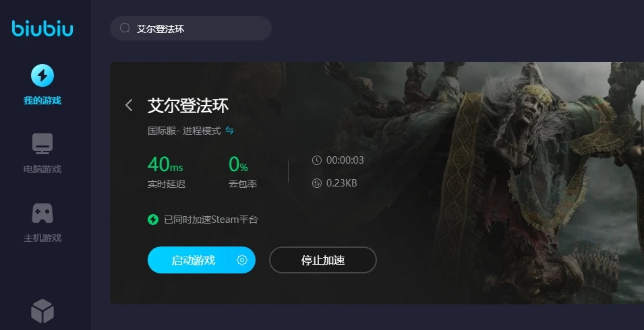
Task: Click the 停止加速 button
Action: click(323, 260)
